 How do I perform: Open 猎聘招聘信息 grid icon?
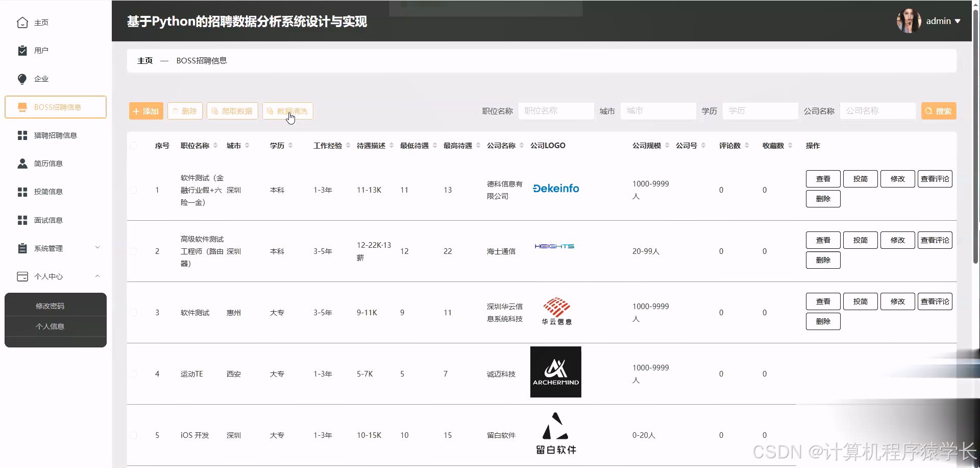[x=22, y=135]
